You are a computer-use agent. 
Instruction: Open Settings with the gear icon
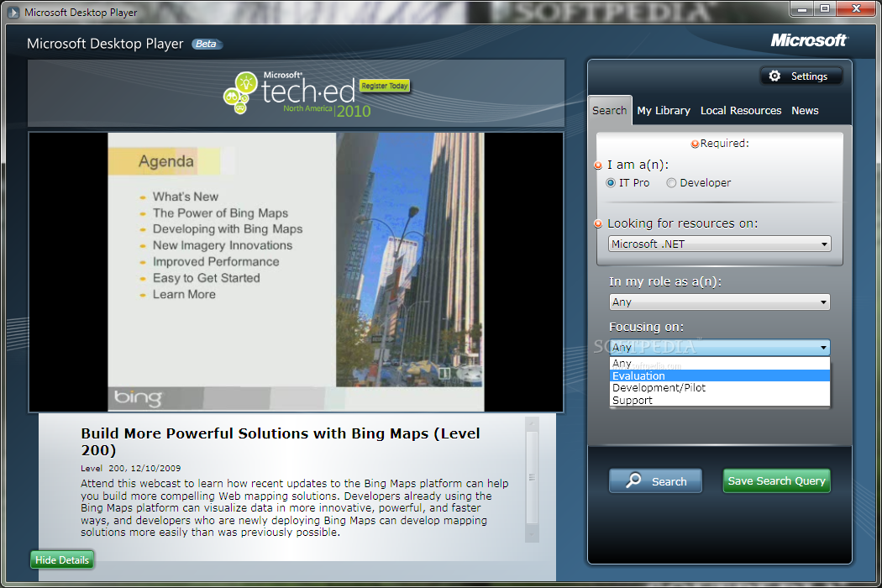[x=774, y=76]
